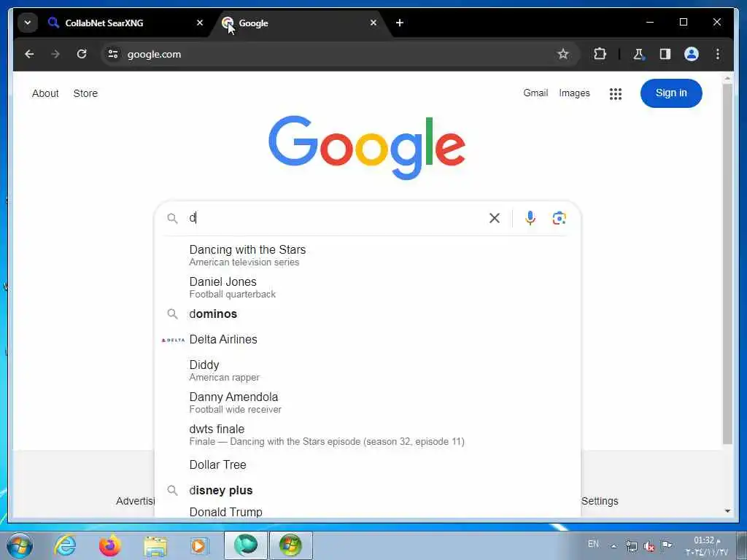Open the network tray icon
The height and width of the screenshot is (560, 747).
[632, 545]
